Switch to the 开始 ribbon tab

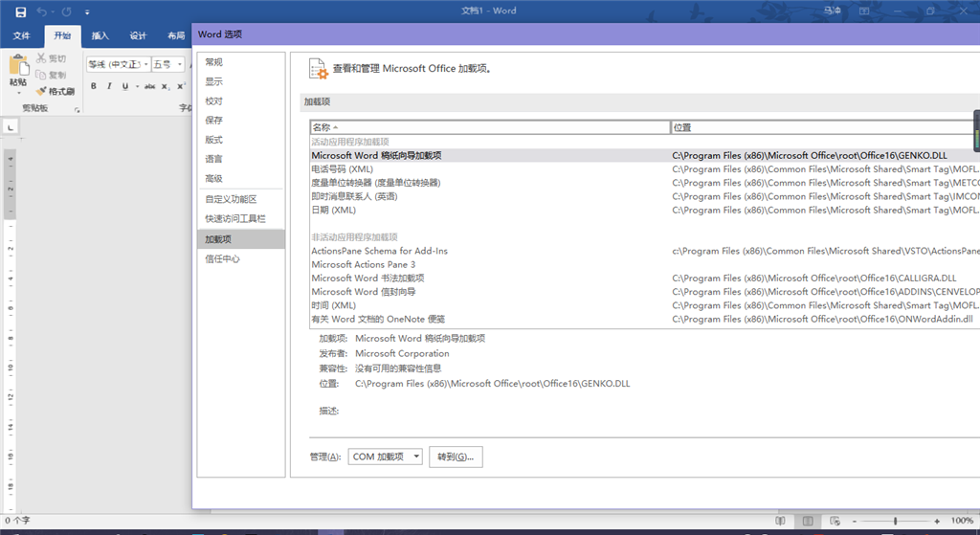coord(62,35)
